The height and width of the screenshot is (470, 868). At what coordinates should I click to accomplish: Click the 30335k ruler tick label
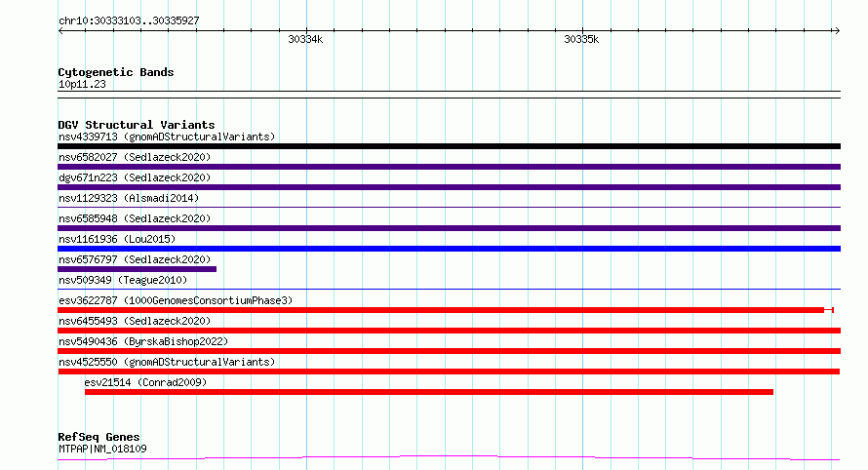(x=581, y=39)
